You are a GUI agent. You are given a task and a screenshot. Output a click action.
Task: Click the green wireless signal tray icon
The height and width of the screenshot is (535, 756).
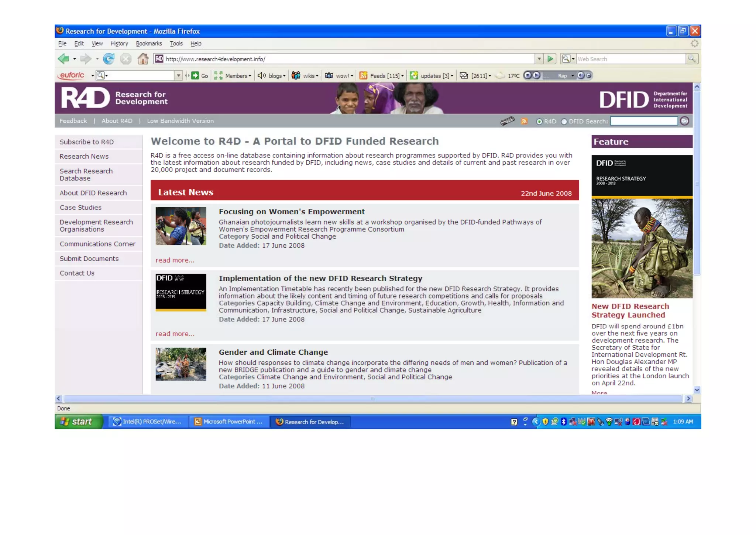coord(609,422)
